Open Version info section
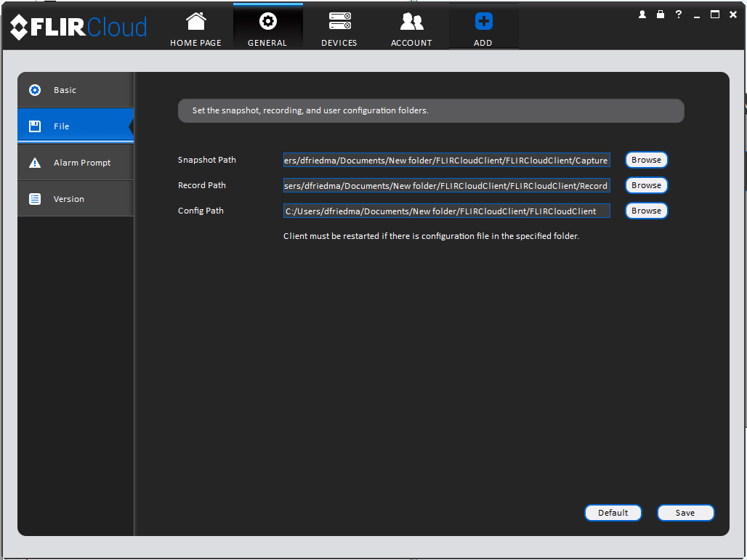The height and width of the screenshot is (560, 747). [76, 199]
